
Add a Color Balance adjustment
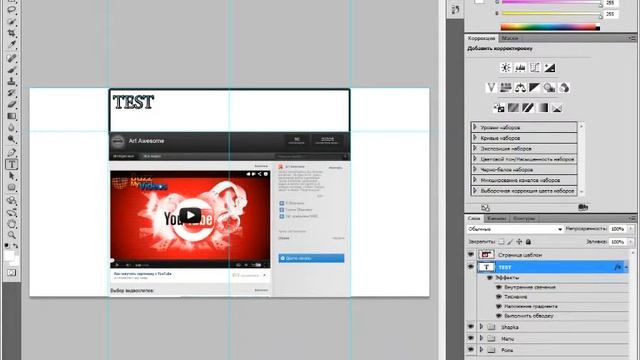(520, 87)
